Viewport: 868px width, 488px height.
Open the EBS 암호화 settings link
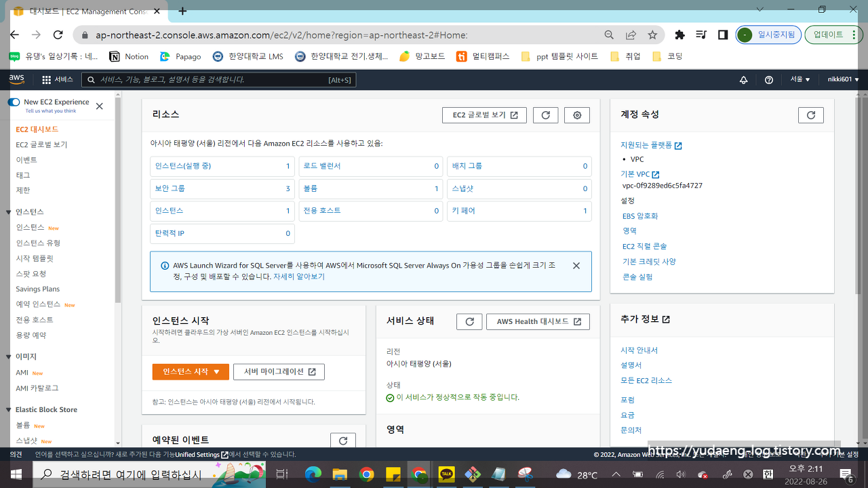pos(640,216)
